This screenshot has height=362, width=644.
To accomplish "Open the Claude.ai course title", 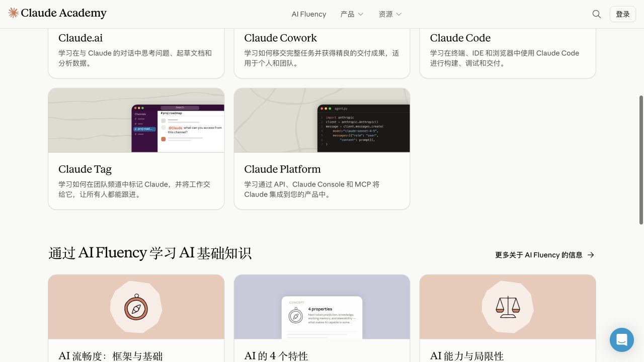I will pyautogui.click(x=80, y=38).
